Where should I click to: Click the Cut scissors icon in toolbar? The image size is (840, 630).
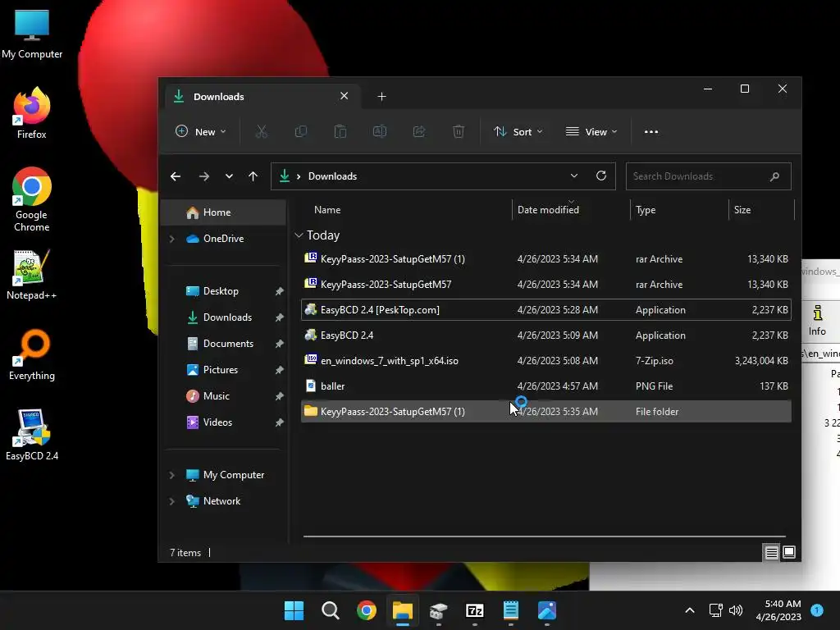261,132
